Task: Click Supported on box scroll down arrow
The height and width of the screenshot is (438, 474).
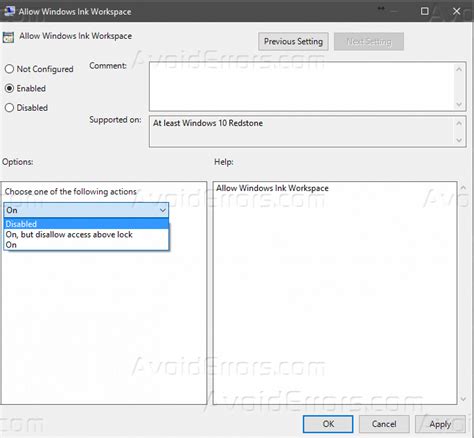Action: 459,140
